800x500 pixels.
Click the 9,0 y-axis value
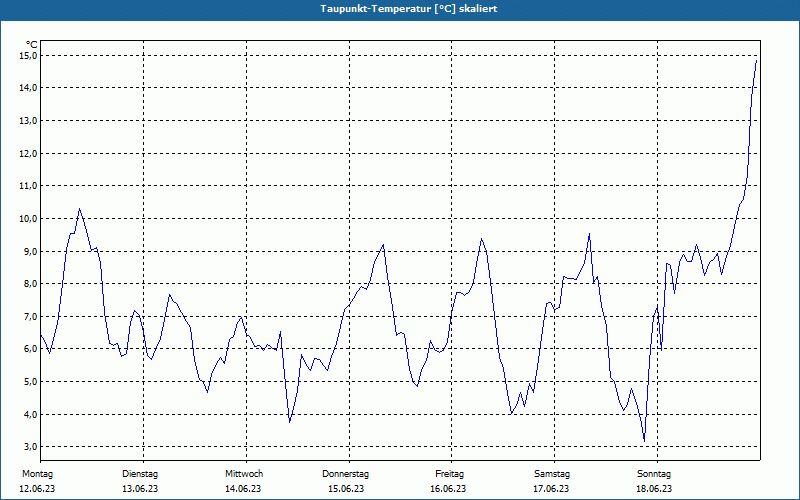click(x=31, y=251)
